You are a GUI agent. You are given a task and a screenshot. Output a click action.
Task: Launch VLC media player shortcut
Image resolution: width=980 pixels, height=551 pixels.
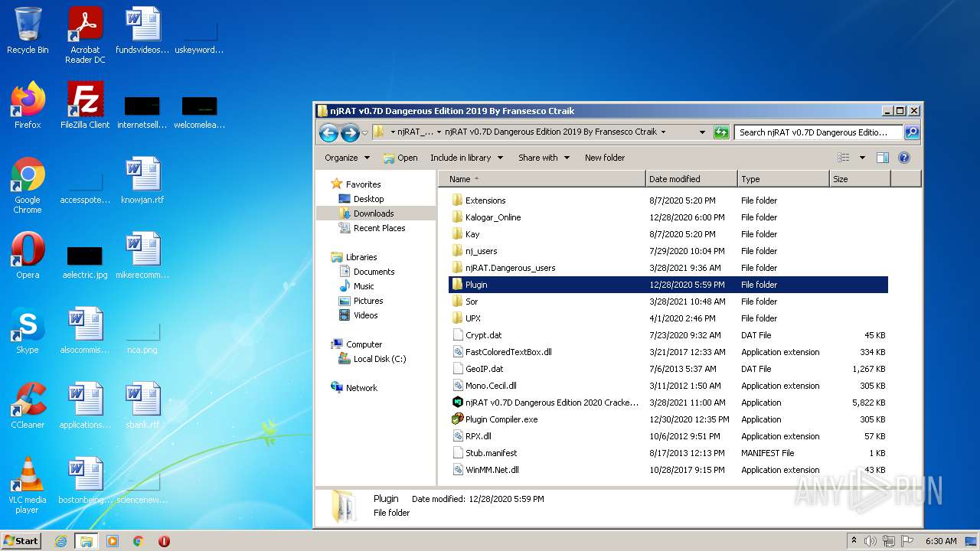(28, 485)
